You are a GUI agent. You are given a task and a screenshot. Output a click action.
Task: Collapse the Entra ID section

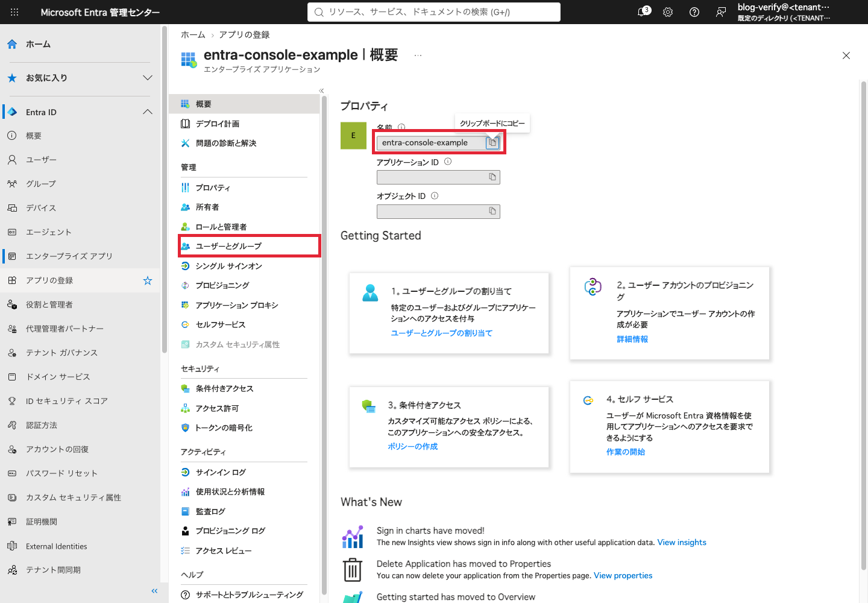[x=148, y=112]
